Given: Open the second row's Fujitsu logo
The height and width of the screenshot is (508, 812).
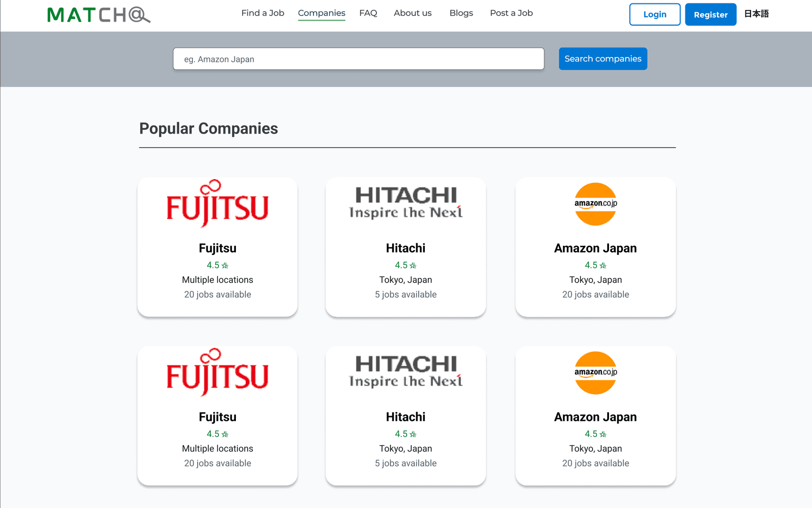Looking at the screenshot, I should tap(217, 373).
